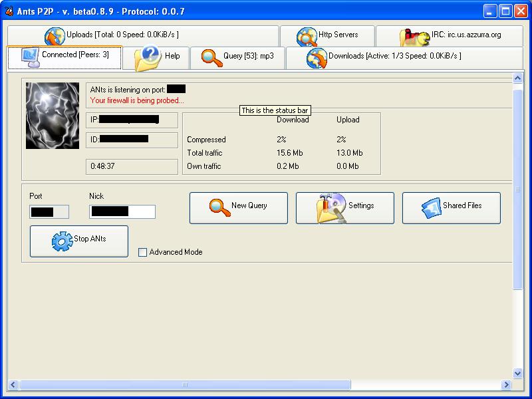Screen dimensions: 532x399
Task: Close the Ants P2P window
Action: coord(521,11)
